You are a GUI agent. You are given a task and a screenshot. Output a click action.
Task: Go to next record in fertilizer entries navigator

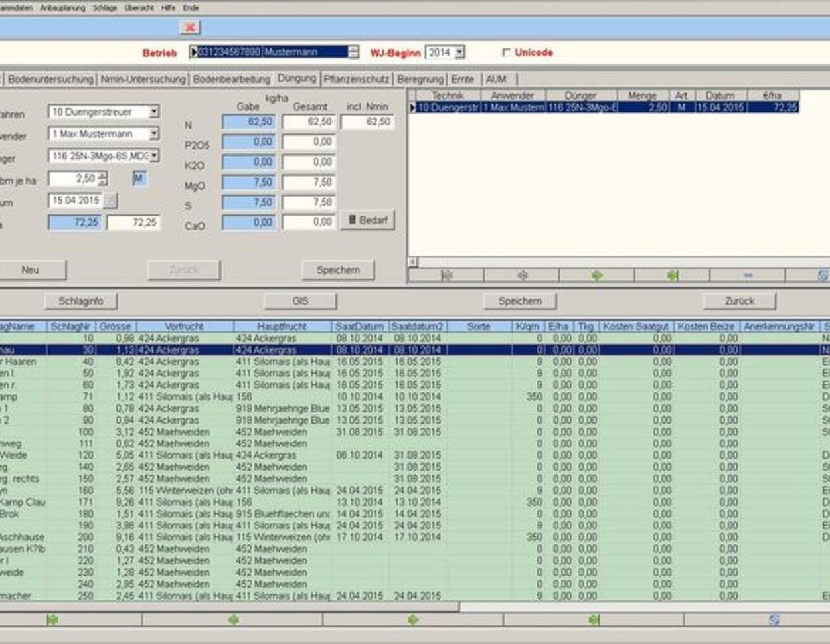click(597, 276)
